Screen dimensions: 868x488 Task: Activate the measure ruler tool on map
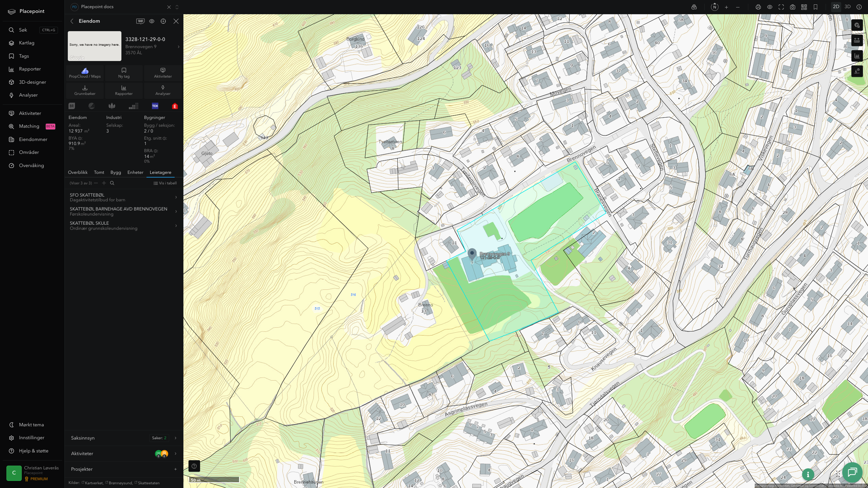pos(857,40)
